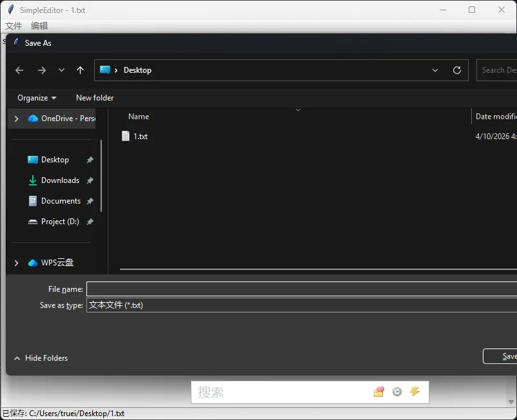Open the Organize menu
The height and width of the screenshot is (420, 517).
(37, 98)
